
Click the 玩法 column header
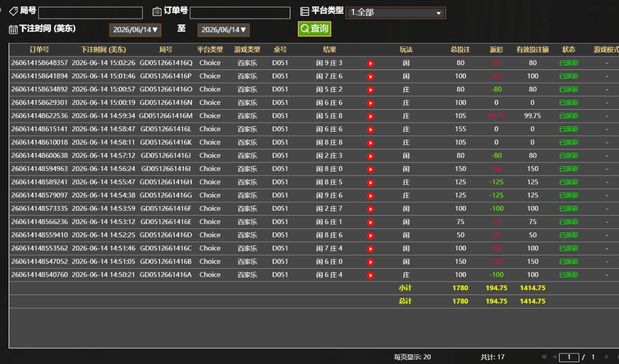coord(406,50)
